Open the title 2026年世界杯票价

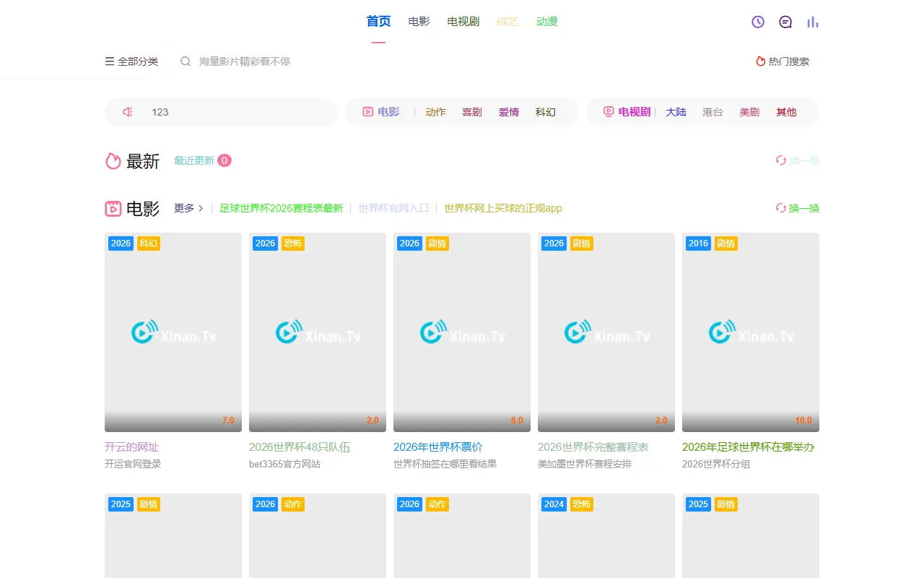click(x=438, y=447)
